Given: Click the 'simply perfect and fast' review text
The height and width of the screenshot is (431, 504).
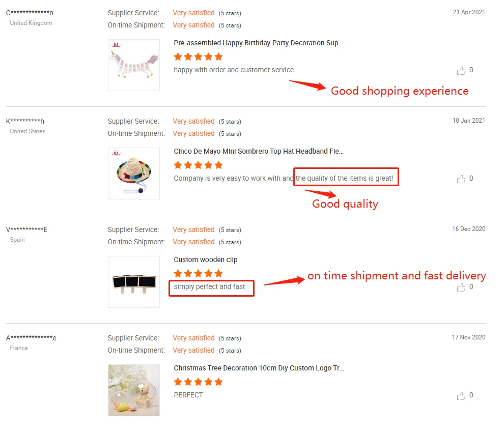Looking at the screenshot, I should (209, 287).
